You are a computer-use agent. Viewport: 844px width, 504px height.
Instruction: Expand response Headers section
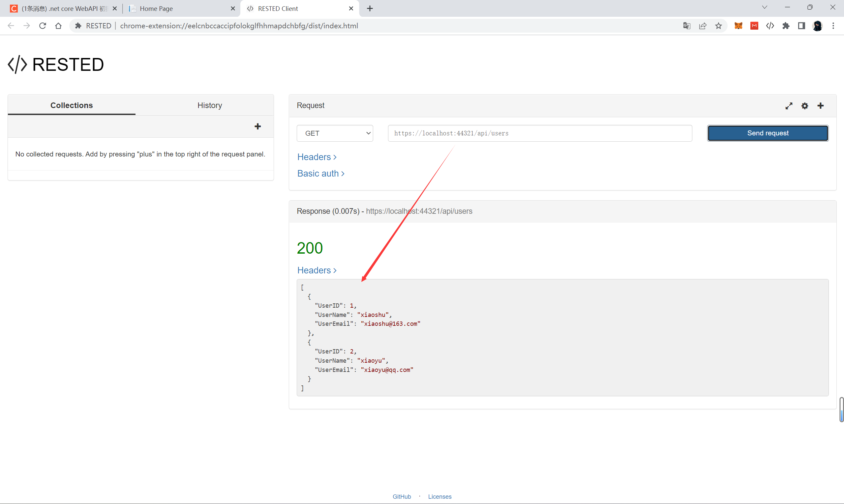[316, 270]
